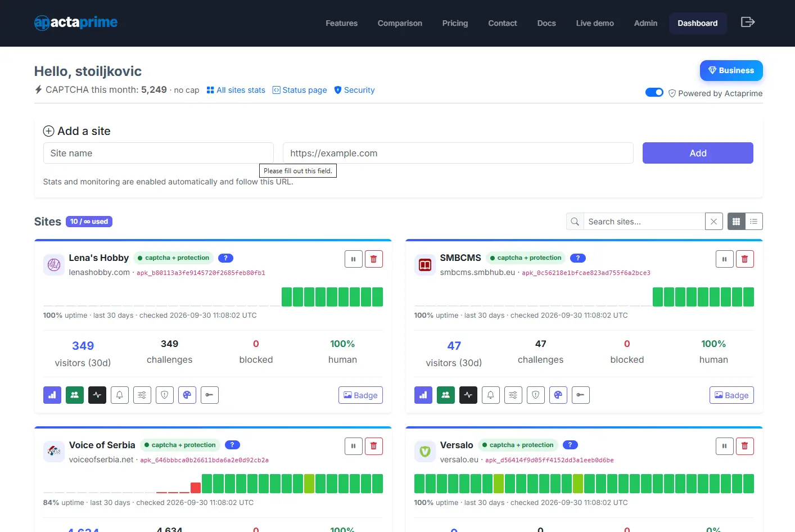Open the bar chart stats icon for Lena's Hobby
This screenshot has width=795, height=532.
point(52,395)
